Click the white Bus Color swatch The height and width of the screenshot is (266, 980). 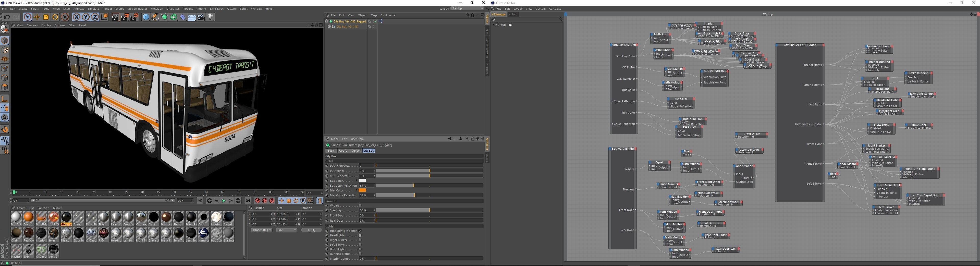pos(362,180)
